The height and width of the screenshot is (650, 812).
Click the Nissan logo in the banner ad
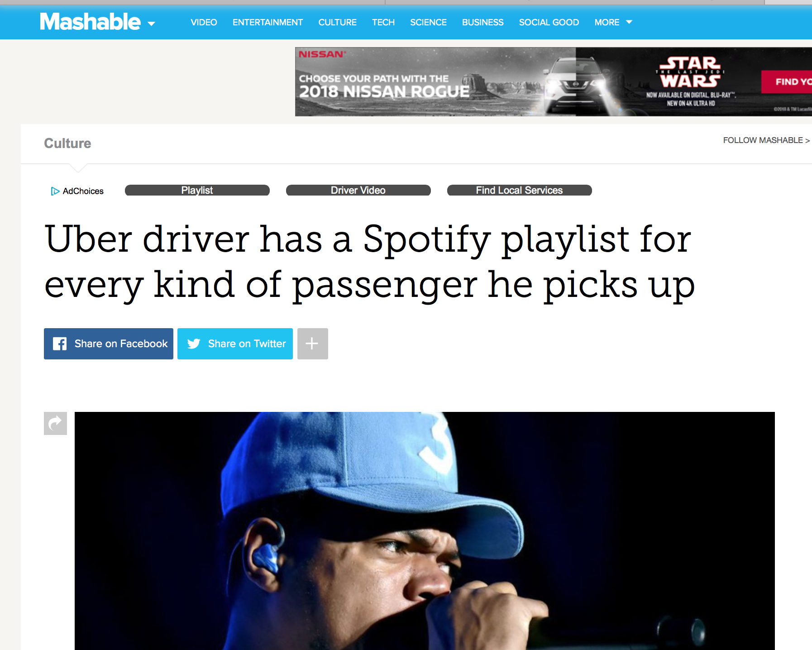(x=322, y=54)
